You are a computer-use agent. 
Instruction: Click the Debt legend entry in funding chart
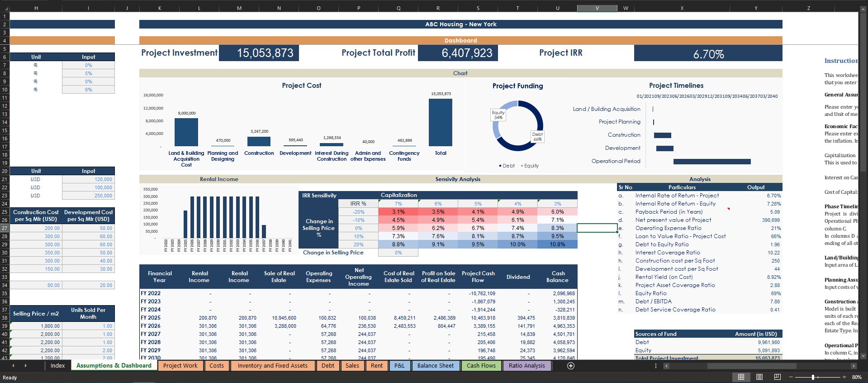(x=507, y=166)
